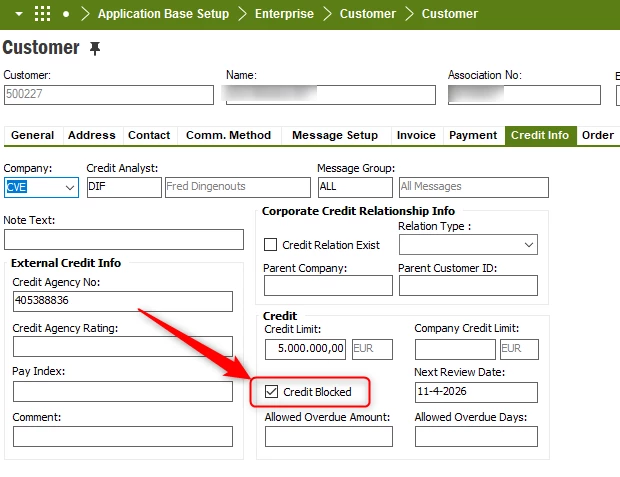
Task: Open first Customer breadcrumb link
Action: [x=368, y=14]
